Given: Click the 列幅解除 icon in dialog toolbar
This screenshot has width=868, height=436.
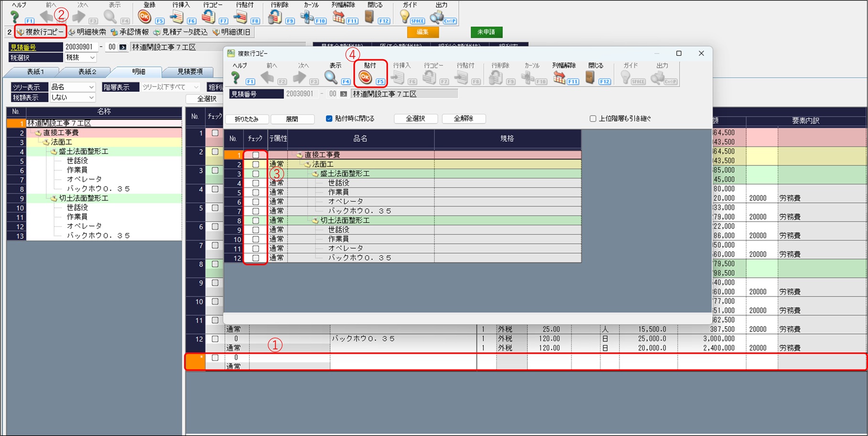Looking at the screenshot, I should (x=559, y=77).
